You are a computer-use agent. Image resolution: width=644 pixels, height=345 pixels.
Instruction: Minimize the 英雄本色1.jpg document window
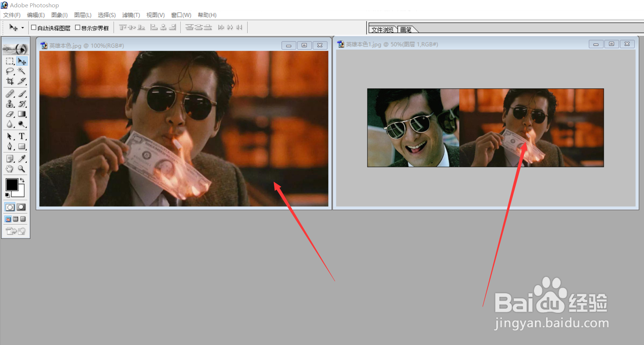pyautogui.click(x=596, y=44)
